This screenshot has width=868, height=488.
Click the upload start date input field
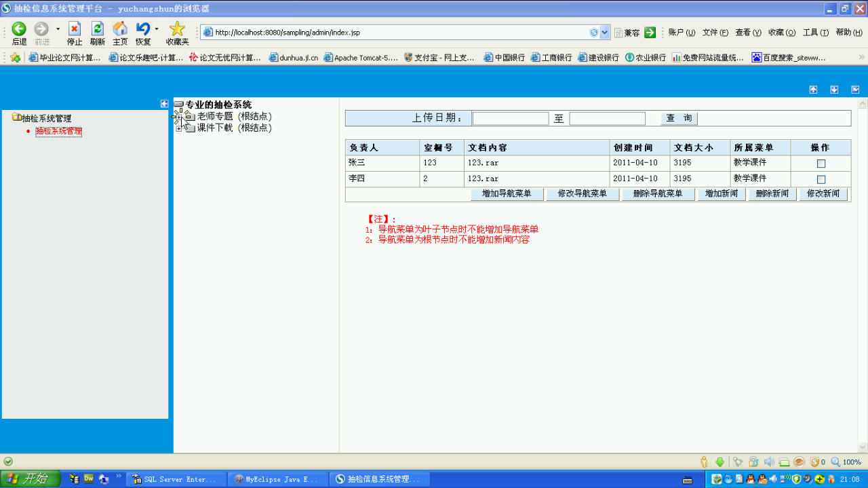click(x=511, y=119)
